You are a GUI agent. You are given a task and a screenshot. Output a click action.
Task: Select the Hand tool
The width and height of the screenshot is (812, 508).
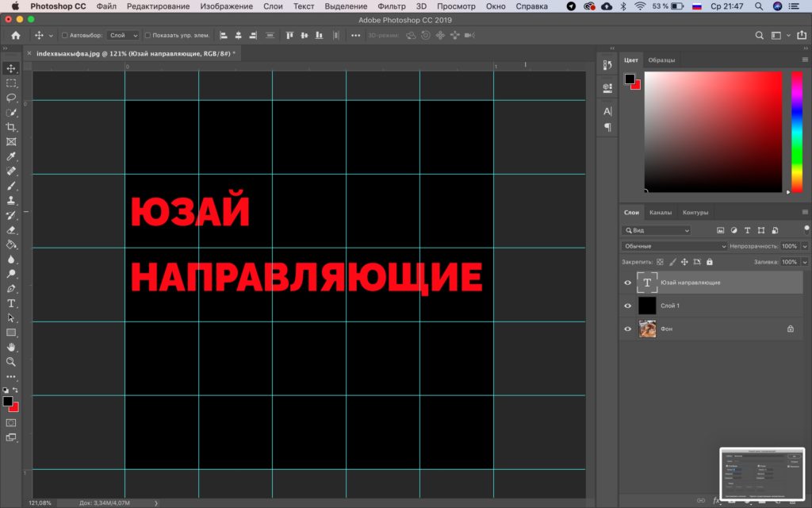pyautogui.click(x=12, y=347)
